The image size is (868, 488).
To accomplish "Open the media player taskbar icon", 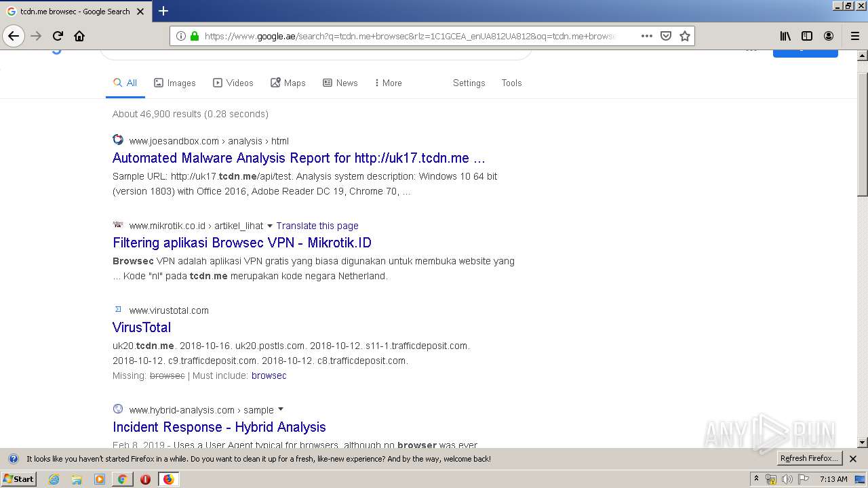I will (x=100, y=479).
